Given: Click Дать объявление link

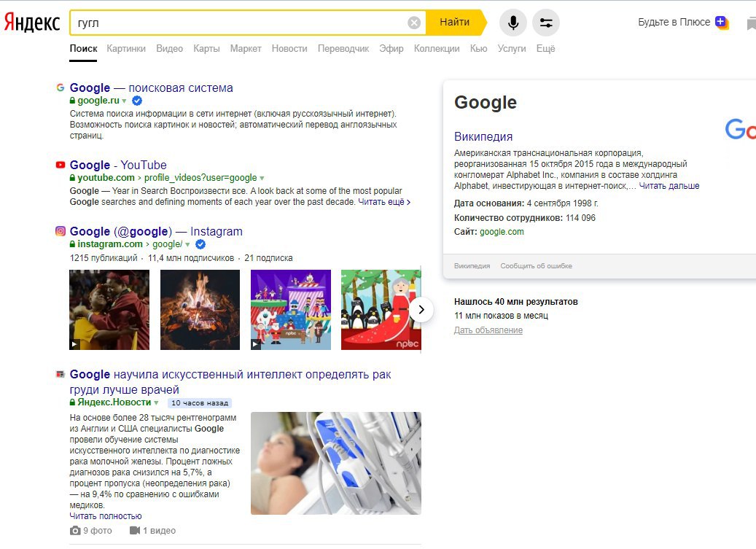Looking at the screenshot, I should pyautogui.click(x=488, y=330).
